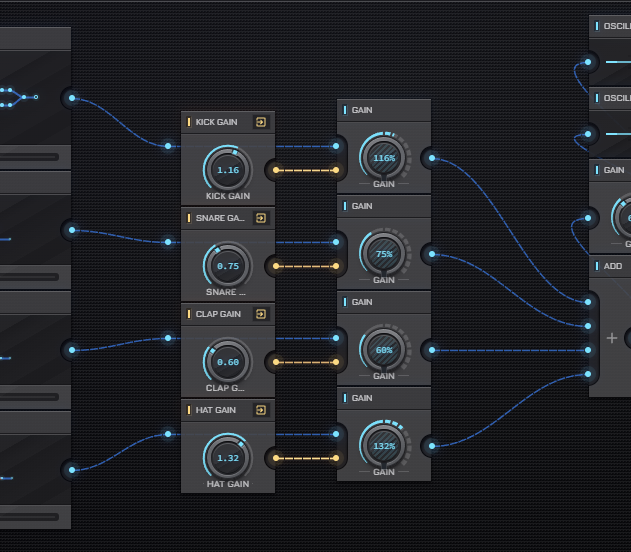
Task: Click the KICK GAIN label under knob
Action: tap(228, 196)
